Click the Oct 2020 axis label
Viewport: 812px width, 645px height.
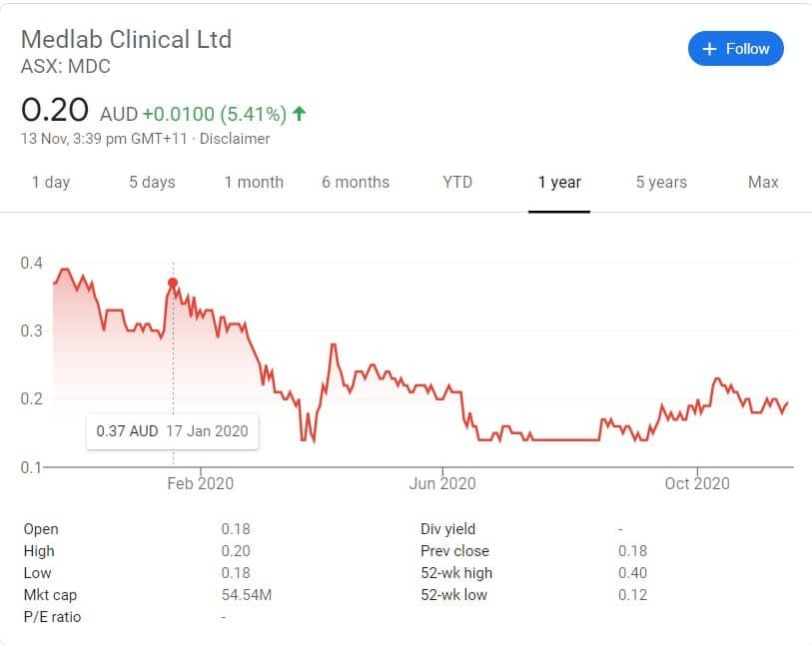click(697, 483)
